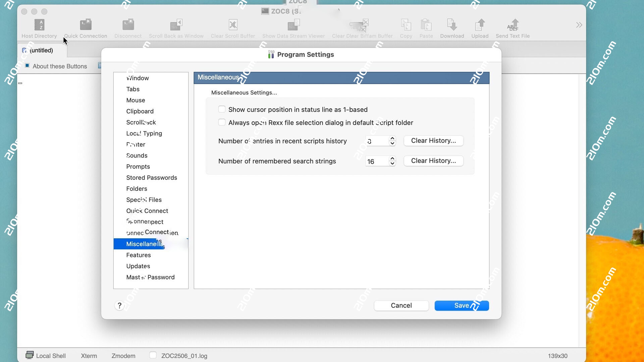Select the Features settings category
Image resolution: width=644 pixels, height=362 pixels.
tap(151, 255)
